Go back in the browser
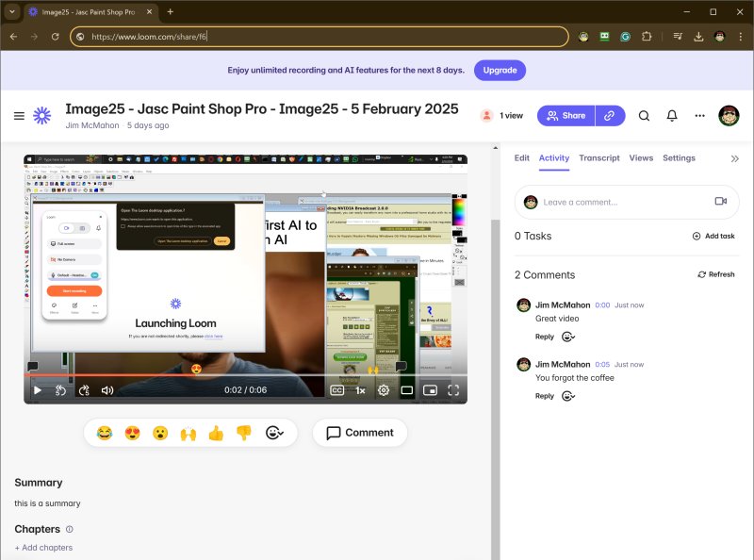This screenshot has height=560, width=754. (x=13, y=37)
